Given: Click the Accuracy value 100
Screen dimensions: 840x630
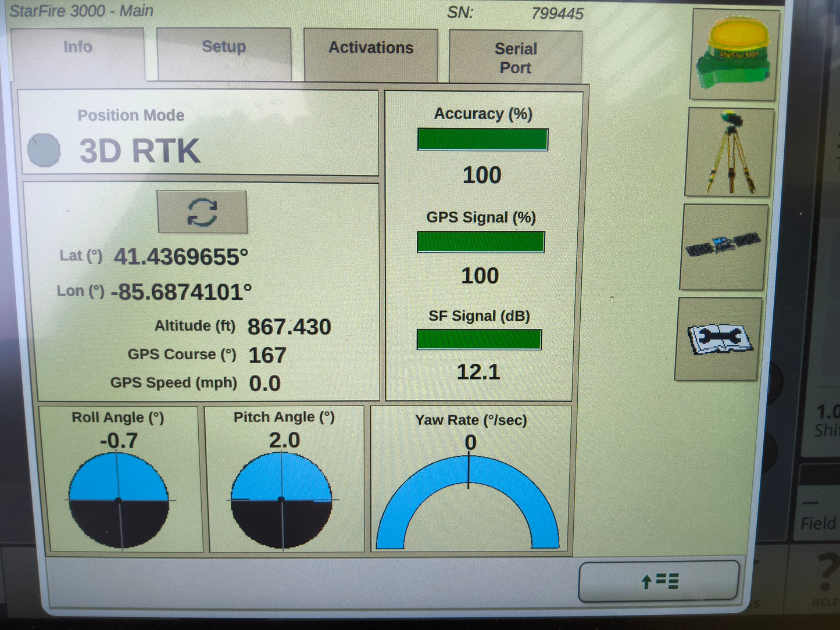Looking at the screenshot, I should tap(482, 176).
